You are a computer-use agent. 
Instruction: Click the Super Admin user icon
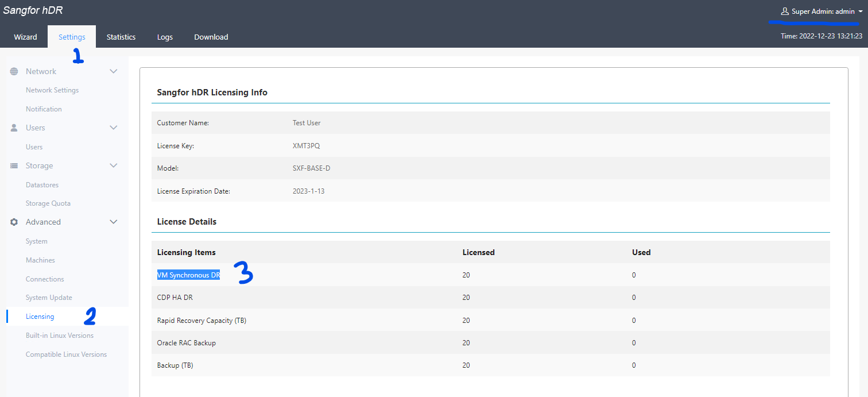pos(785,11)
